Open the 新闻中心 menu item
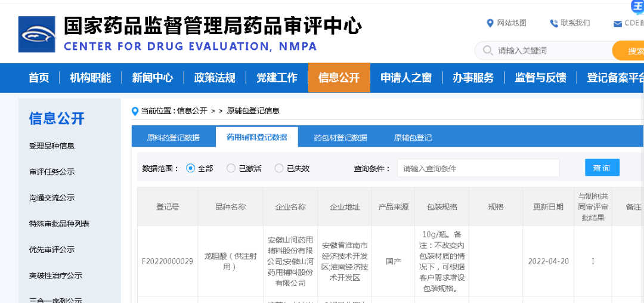This screenshot has height=303, width=644. (153, 78)
